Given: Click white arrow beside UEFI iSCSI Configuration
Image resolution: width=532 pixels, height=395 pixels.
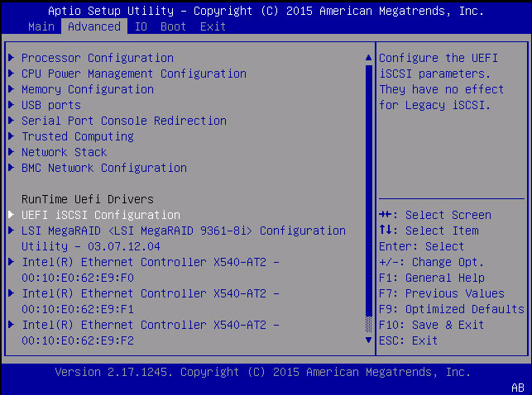Looking at the screenshot, I should (x=12, y=214).
